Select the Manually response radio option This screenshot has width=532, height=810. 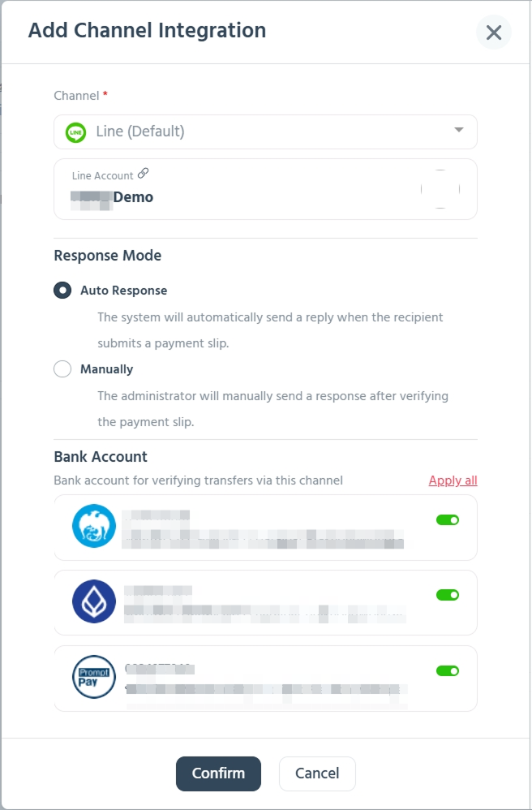pyautogui.click(x=62, y=368)
